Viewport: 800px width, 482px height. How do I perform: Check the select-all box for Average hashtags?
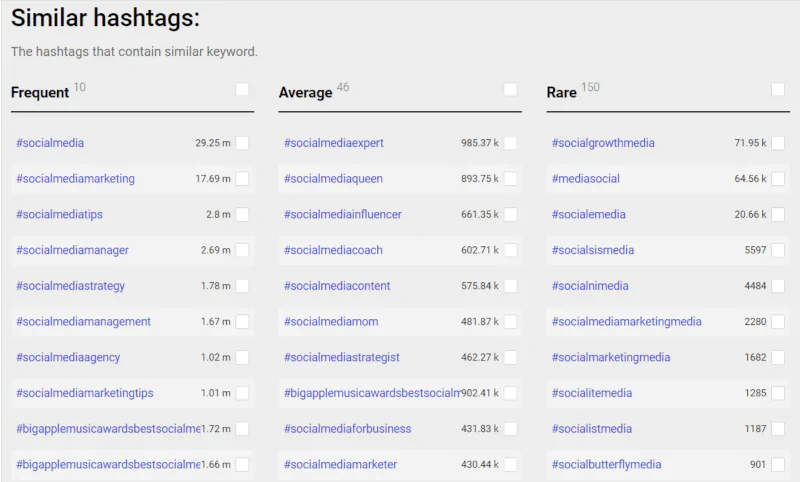[x=510, y=90]
